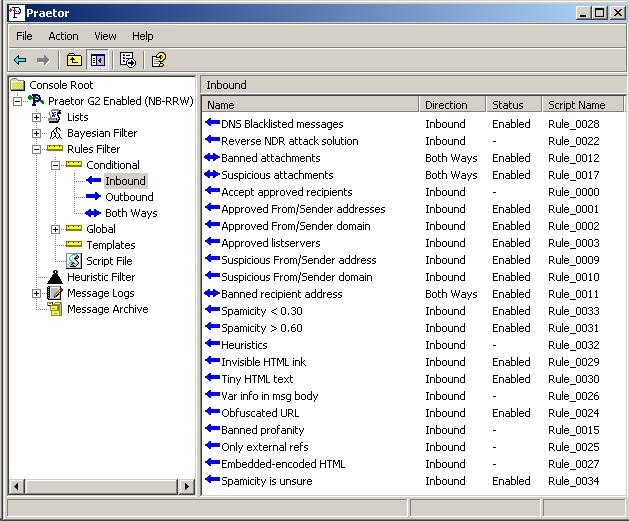The height and width of the screenshot is (521, 629).
Task: Click the tree pane scroll-left arrow
Action: coord(16,487)
